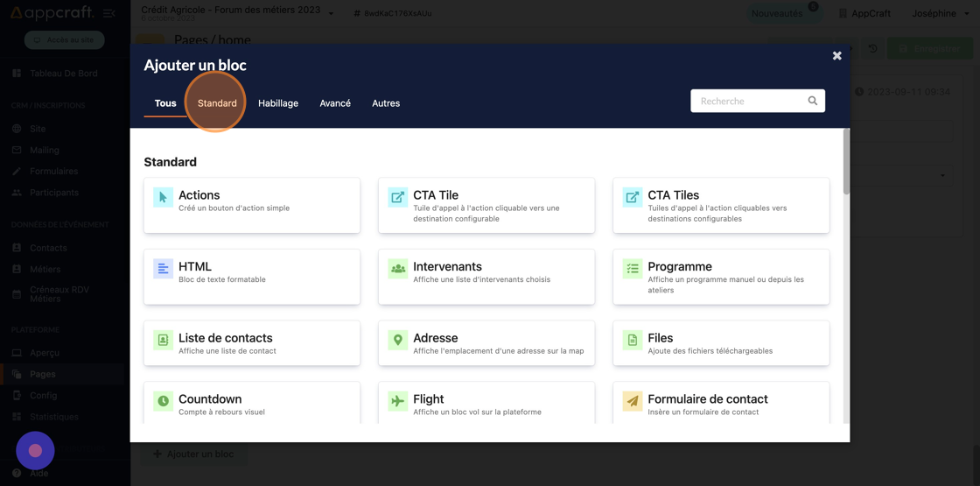Viewport: 980px width, 486px height.
Task: Add the Formulaire de contact block
Action: 721,403
